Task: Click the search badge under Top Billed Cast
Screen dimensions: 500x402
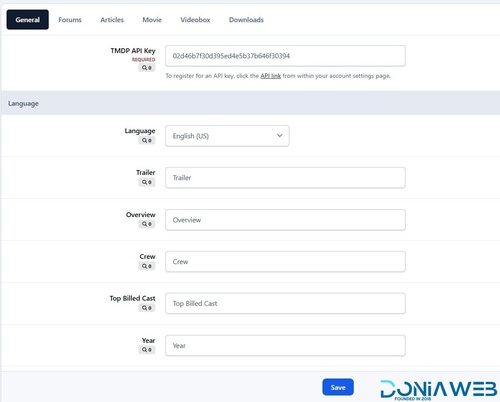Action: pos(147,308)
